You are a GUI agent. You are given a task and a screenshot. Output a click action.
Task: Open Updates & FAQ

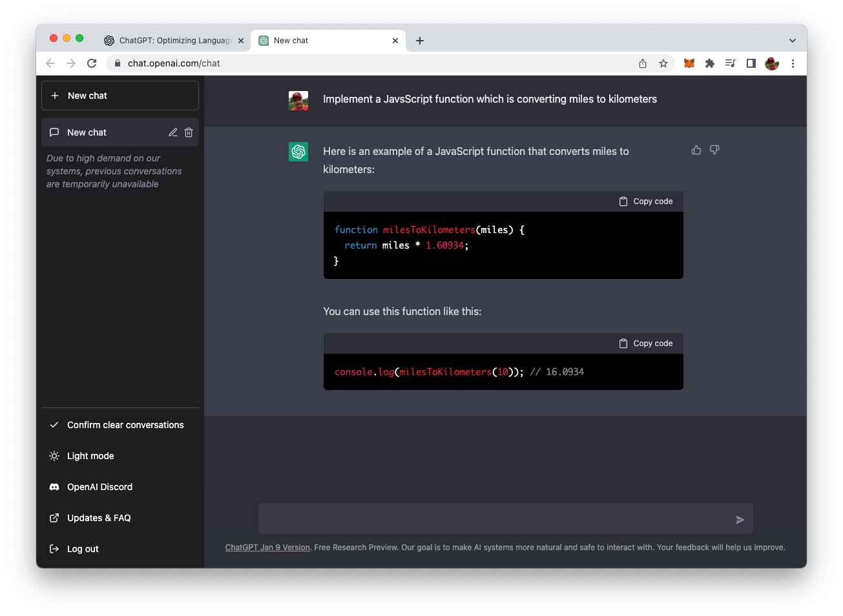[x=120, y=518]
